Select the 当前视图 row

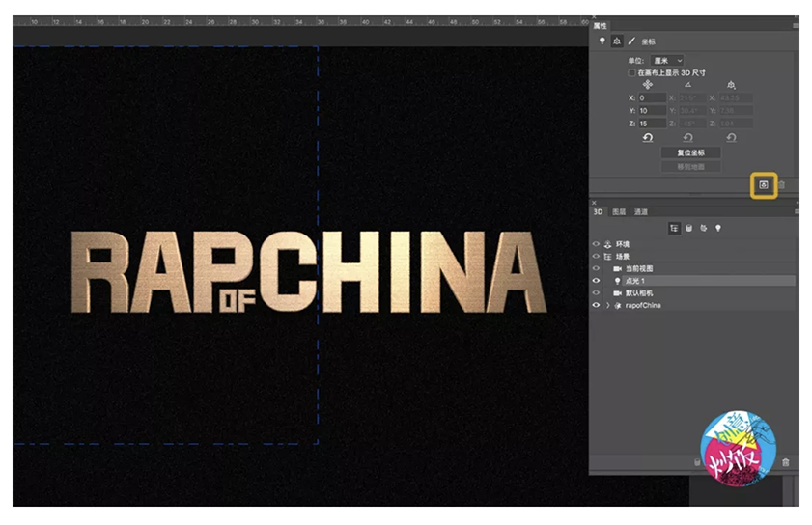point(693,268)
